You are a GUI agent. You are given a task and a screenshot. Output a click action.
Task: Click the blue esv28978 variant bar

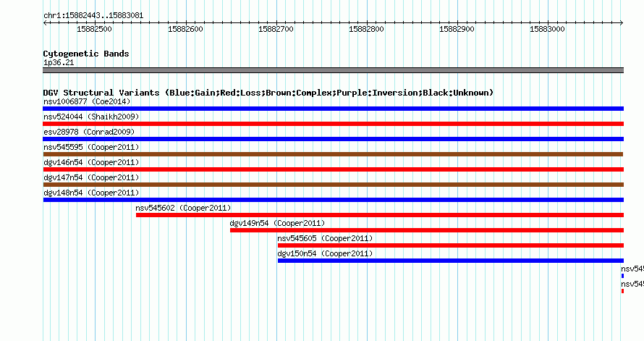click(x=333, y=139)
